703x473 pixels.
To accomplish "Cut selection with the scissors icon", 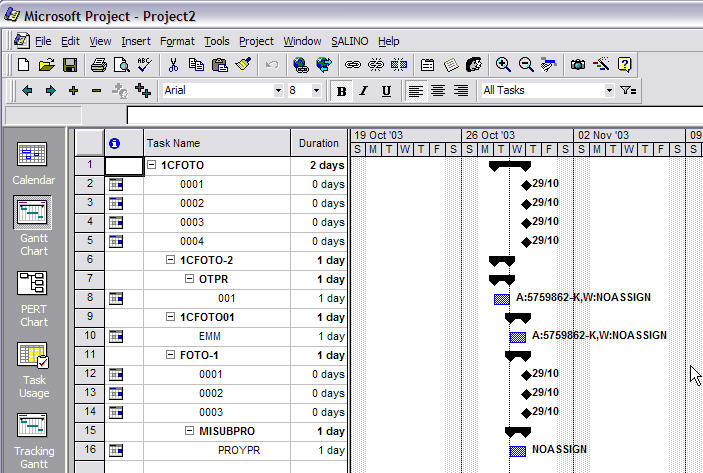I will tap(173, 65).
